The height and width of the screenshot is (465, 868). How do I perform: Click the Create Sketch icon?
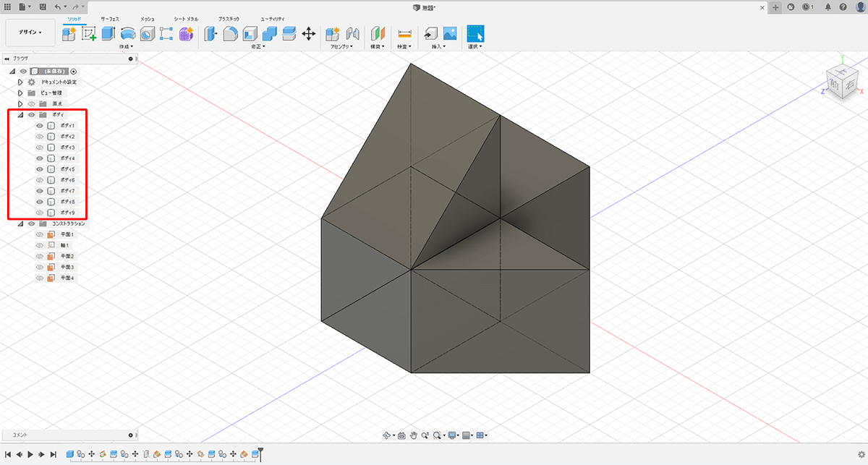coord(89,33)
